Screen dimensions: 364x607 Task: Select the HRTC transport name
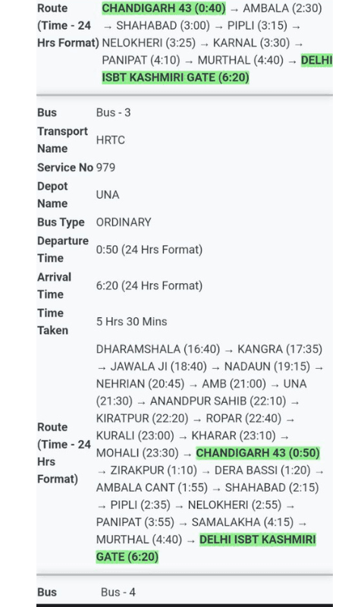coord(111,140)
